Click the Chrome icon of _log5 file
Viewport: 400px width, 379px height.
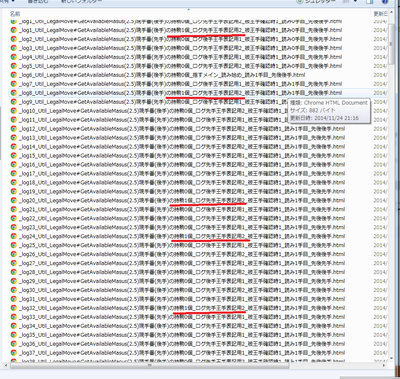14,66
